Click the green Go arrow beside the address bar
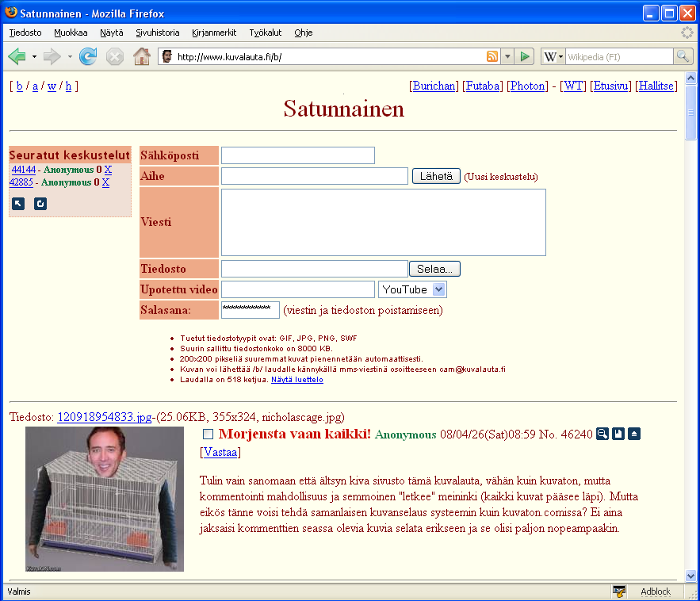Image resolution: width=700 pixels, height=601 pixels. coord(524,56)
